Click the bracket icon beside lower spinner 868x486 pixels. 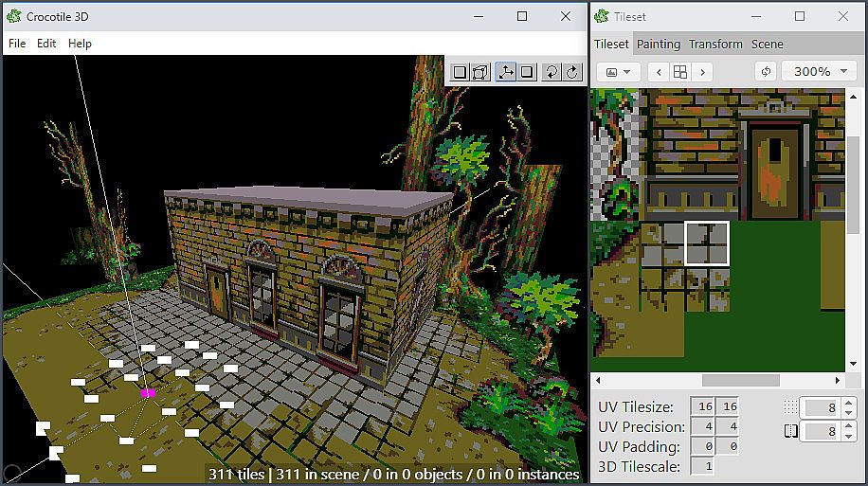click(x=791, y=431)
